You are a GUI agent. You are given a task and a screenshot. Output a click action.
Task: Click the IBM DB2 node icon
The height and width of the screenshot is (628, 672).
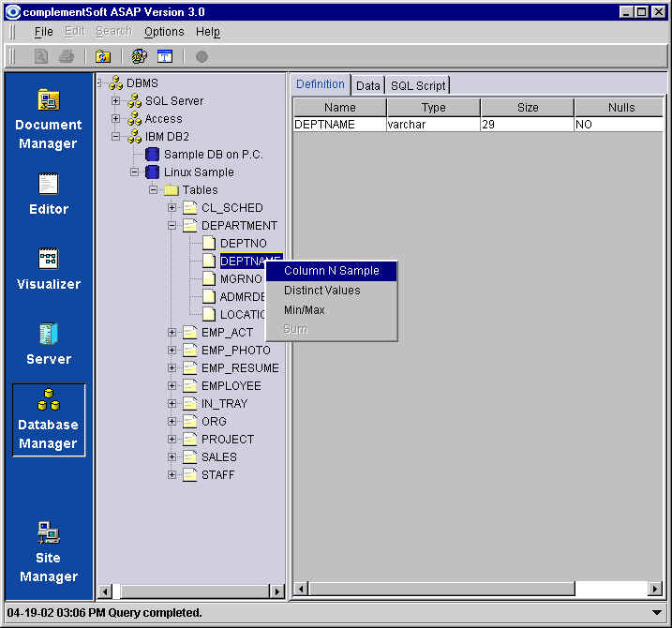pos(135,136)
